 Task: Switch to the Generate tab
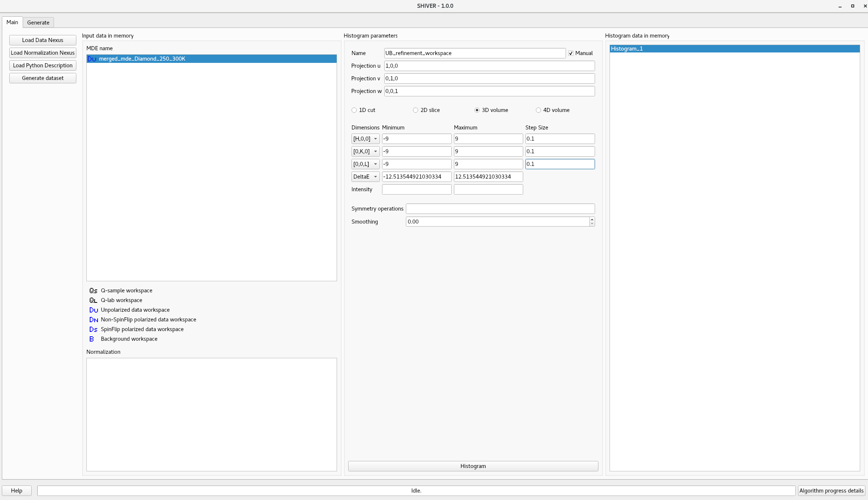38,22
